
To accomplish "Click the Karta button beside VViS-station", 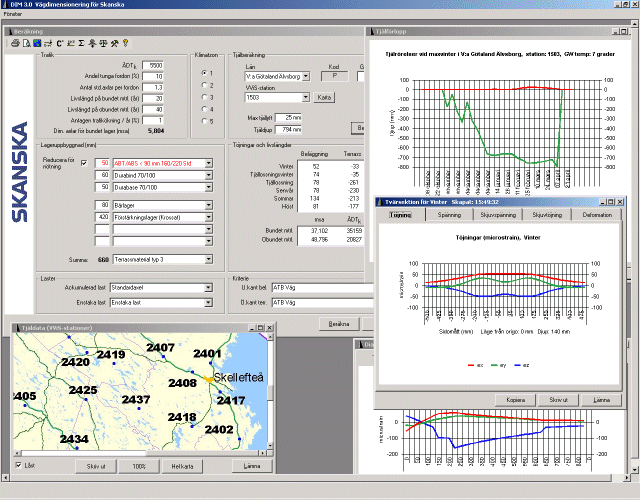I will [323, 97].
